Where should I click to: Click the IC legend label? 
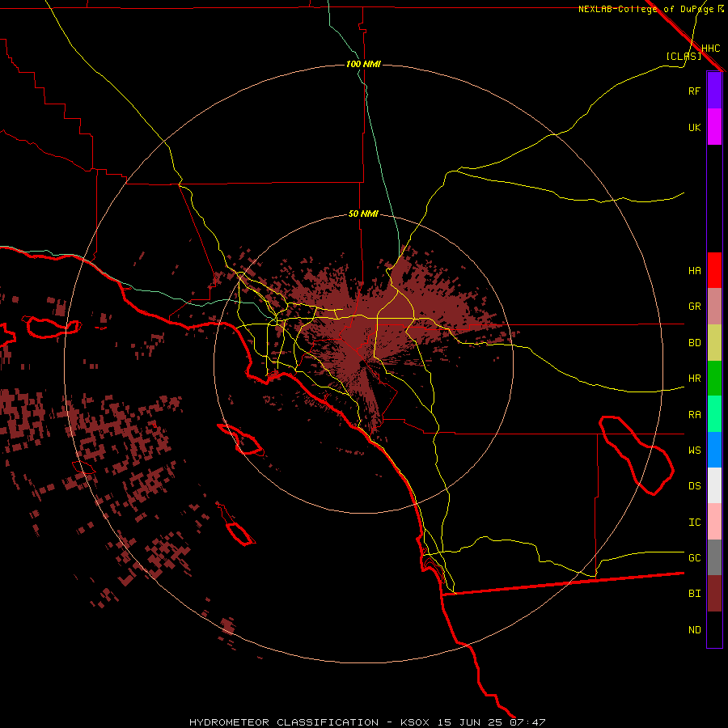tap(694, 523)
